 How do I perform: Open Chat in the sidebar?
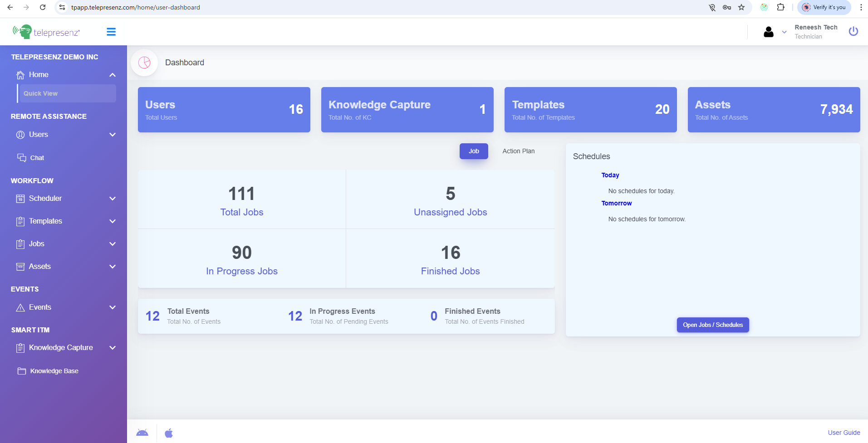coord(37,158)
